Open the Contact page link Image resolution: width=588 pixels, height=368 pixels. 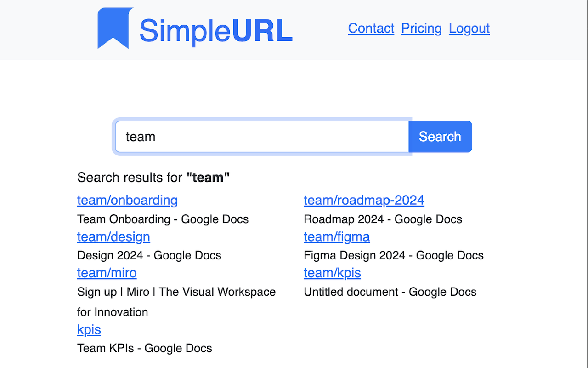pyautogui.click(x=371, y=29)
